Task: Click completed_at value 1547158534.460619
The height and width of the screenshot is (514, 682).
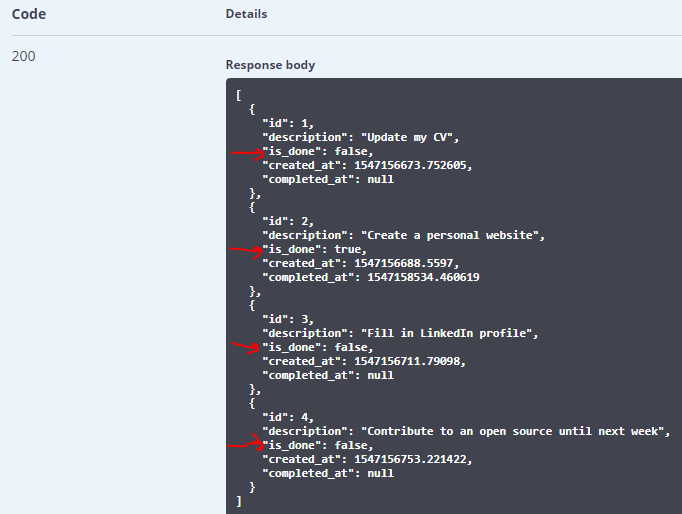Action: pos(423,277)
